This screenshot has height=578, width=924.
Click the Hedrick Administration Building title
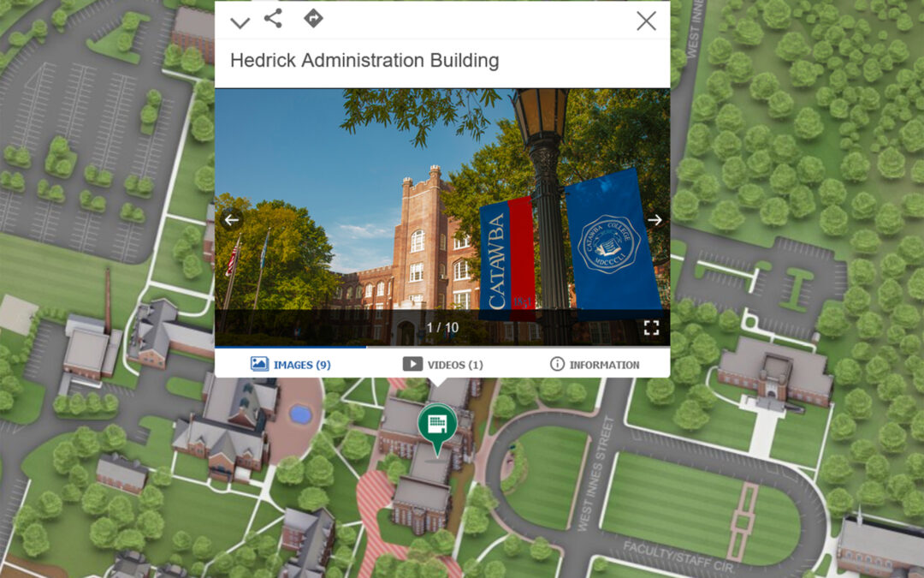(364, 61)
